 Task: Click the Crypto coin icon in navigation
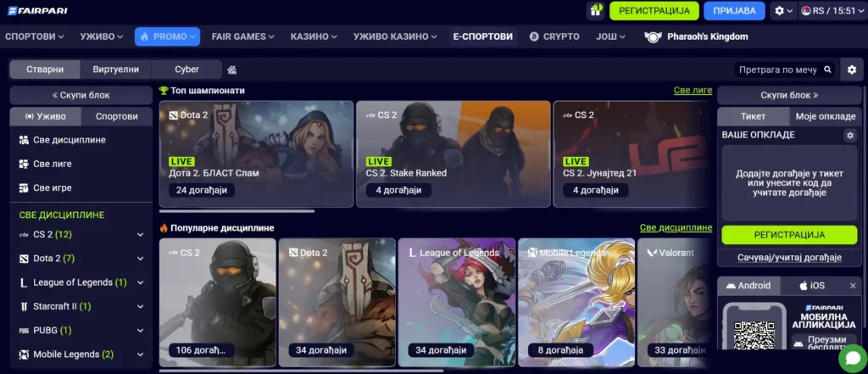coord(534,36)
